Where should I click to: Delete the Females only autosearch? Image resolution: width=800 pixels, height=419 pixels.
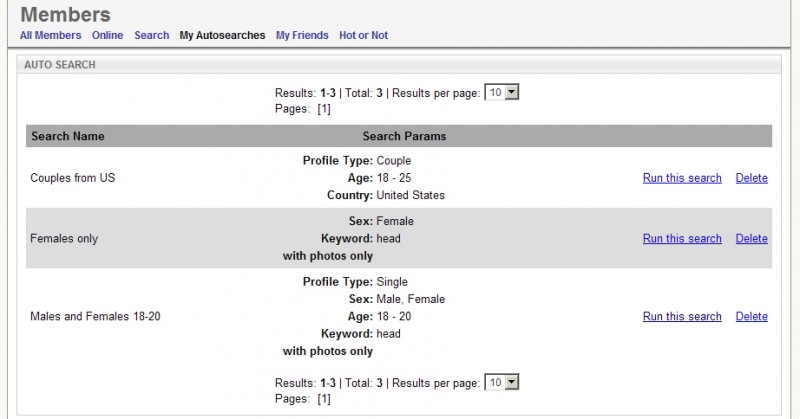click(751, 238)
